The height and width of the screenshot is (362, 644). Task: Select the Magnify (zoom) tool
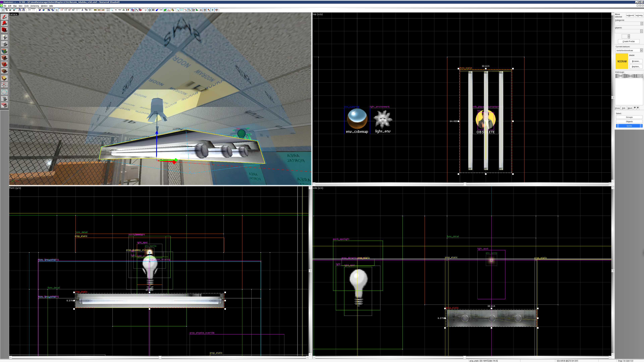(4, 23)
